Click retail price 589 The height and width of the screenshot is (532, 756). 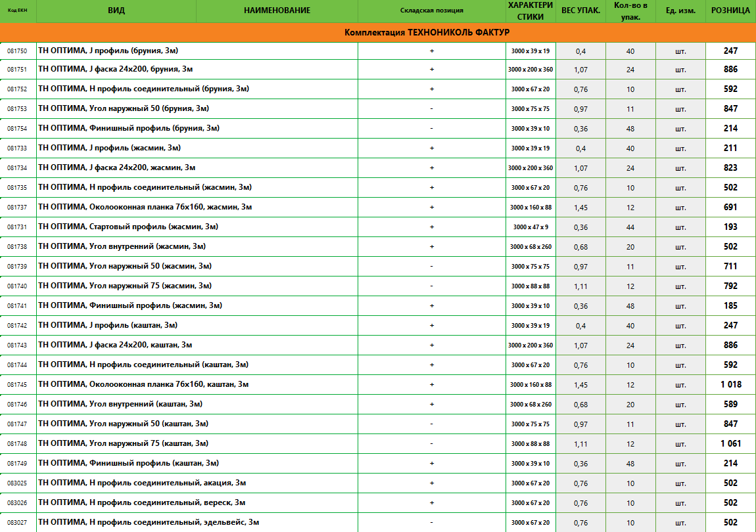coord(730,405)
